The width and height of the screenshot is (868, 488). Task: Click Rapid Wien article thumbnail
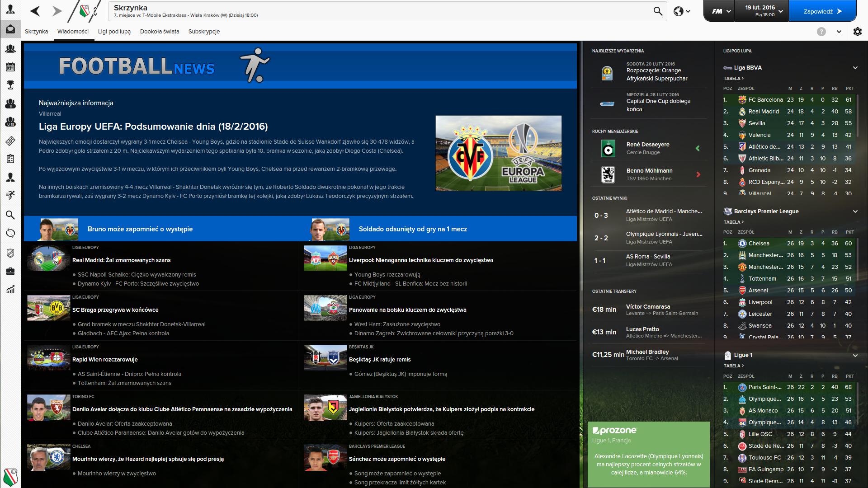tap(49, 358)
